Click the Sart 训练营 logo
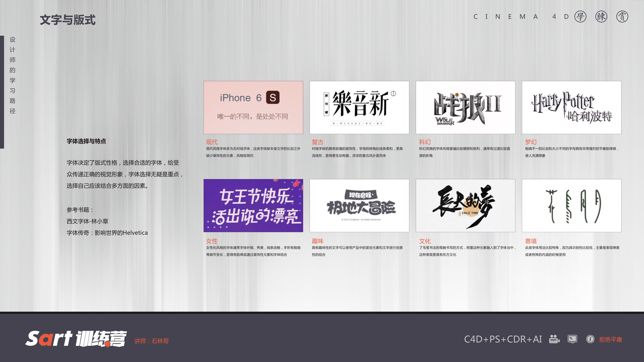The width and height of the screenshot is (644, 362). point(76,339)
